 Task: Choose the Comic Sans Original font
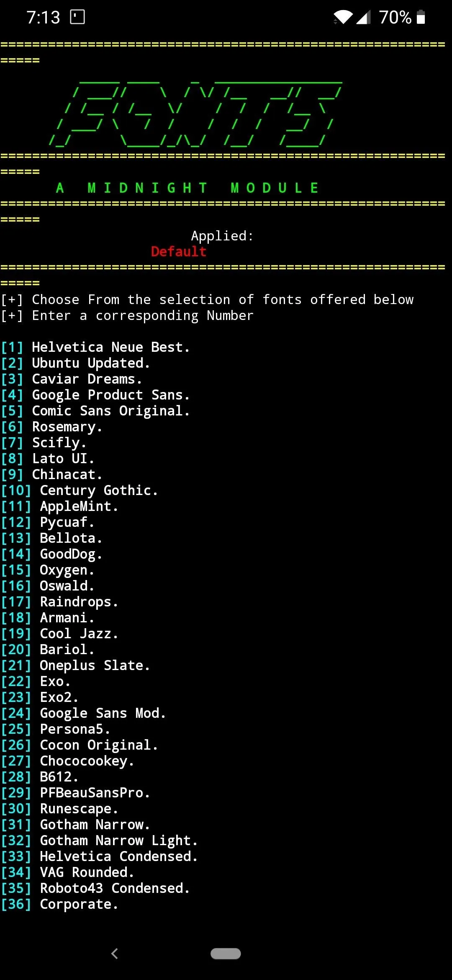coord(95,411)
